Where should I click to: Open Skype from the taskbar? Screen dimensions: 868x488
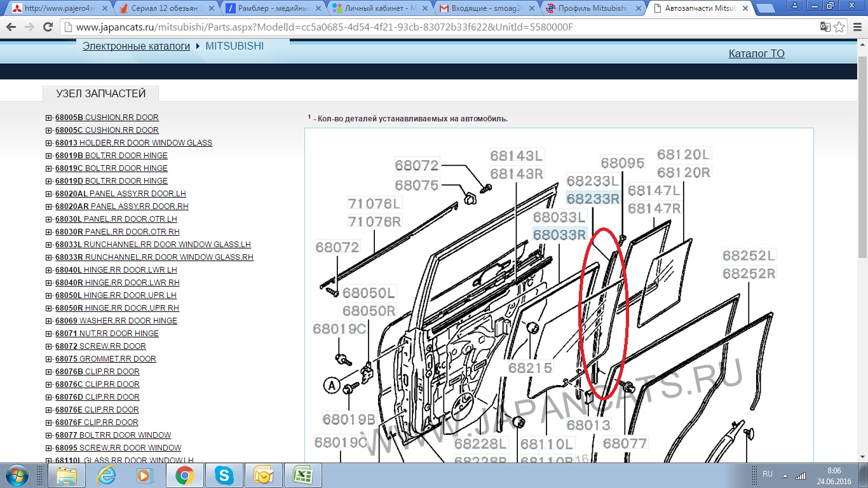224,475
